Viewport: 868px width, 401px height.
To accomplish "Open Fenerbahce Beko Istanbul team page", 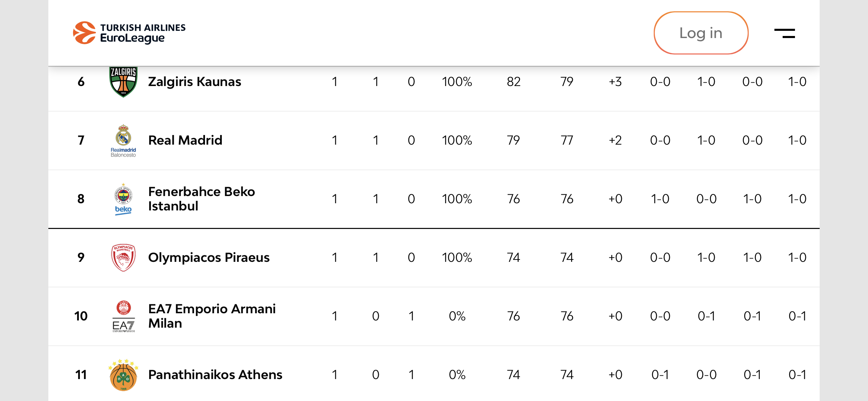I will (x=202, y=199).
